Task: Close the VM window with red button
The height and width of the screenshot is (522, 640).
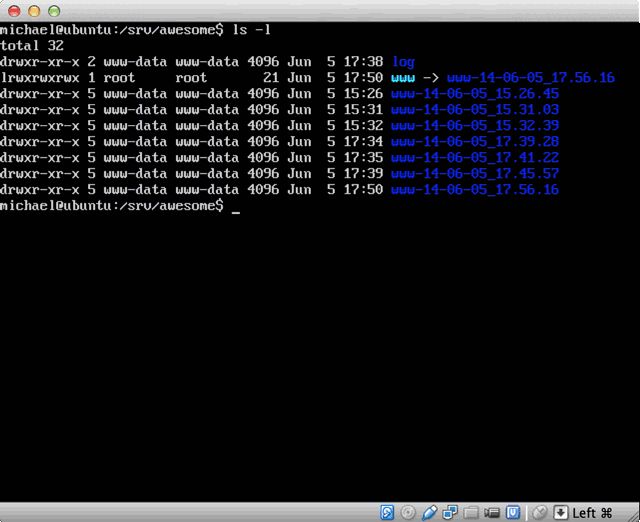Action: point(14,11)
